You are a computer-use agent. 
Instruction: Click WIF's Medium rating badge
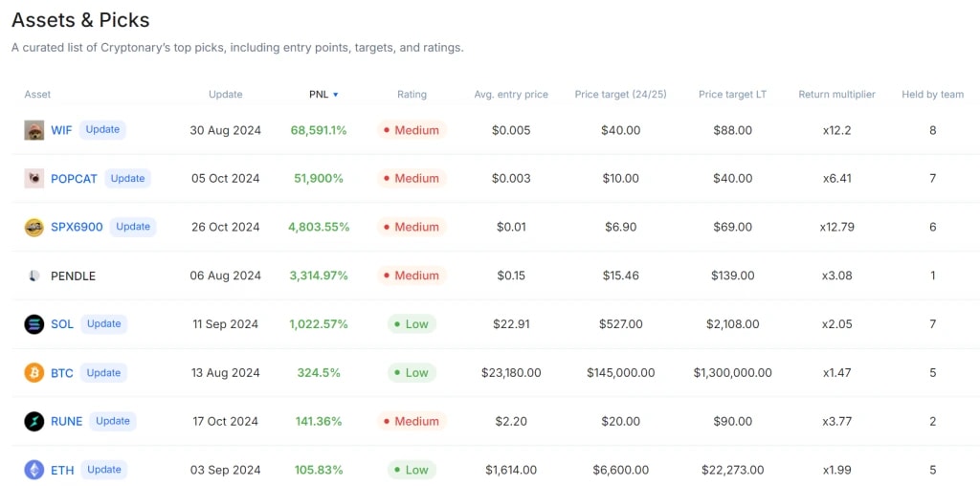[x=412, y=130]
